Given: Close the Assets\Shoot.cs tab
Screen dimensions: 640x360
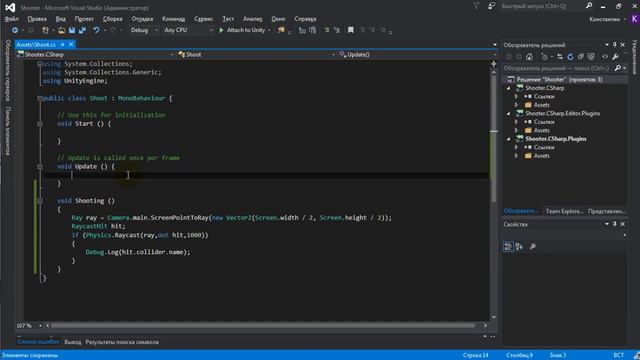Looking at the screenshot, I should point(71,44).
